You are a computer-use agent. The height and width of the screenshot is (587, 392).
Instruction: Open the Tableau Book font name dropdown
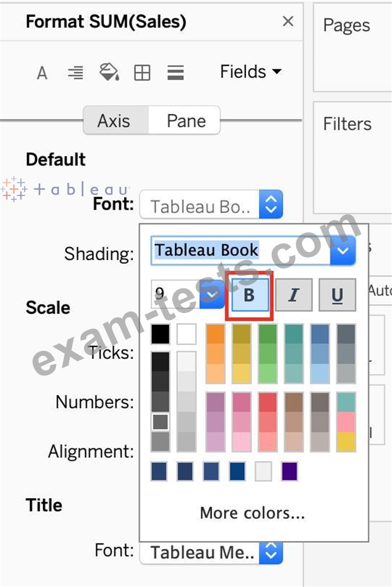click(x=343, y=250)
